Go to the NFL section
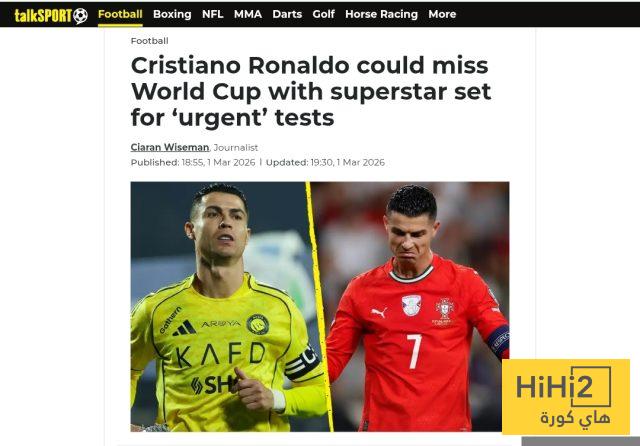The height and width of the screenshot is (446, 640). pos(212,14)
